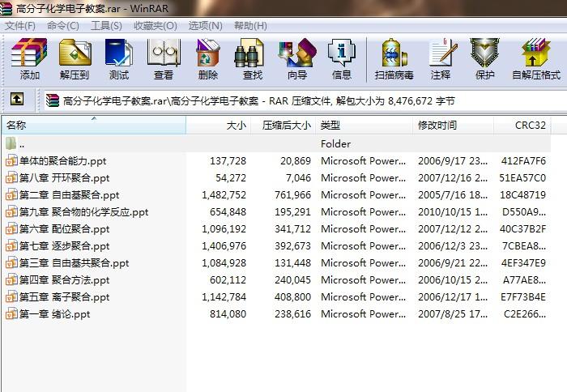Screen dimensions: 567x392
Task: Open the 选项(N) menu
Action: click(206, 26)
